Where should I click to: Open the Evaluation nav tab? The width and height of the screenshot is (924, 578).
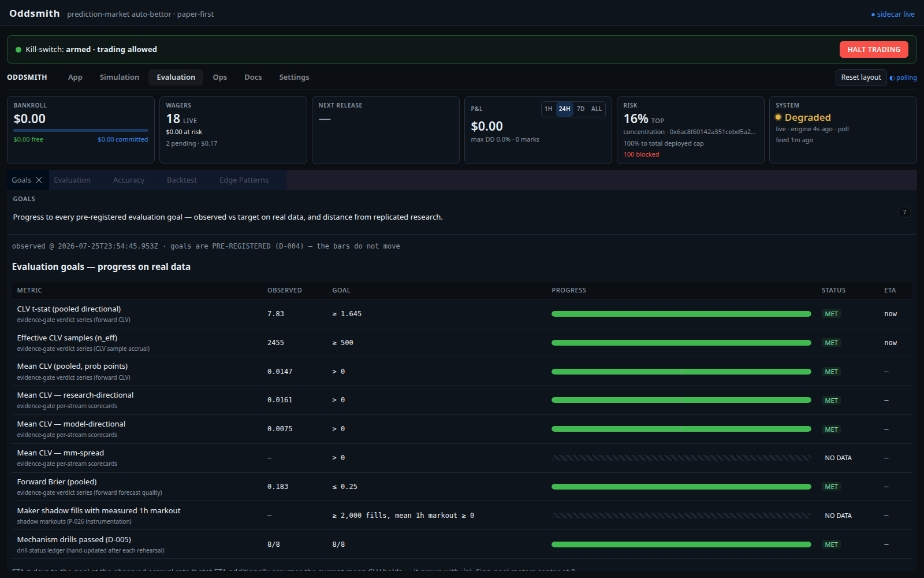pos(176,77)
